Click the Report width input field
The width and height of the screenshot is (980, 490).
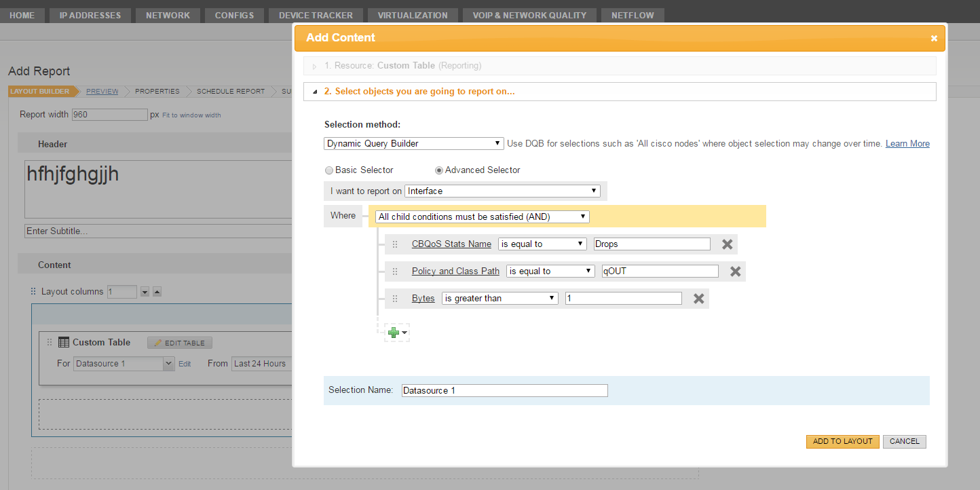110,115
